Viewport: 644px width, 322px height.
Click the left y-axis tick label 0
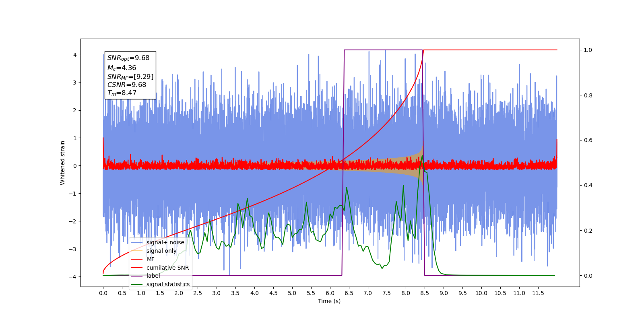coord(75,166)
